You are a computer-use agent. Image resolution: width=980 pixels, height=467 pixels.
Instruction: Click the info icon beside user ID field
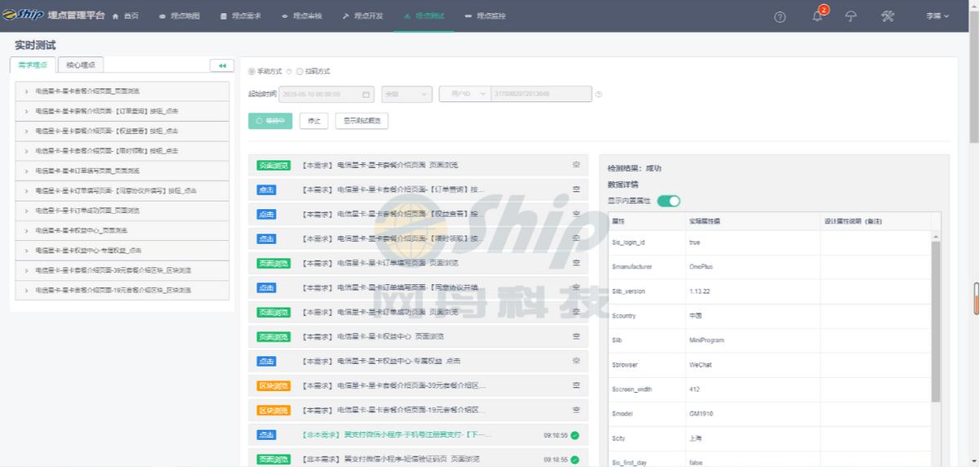coord(599,95)
